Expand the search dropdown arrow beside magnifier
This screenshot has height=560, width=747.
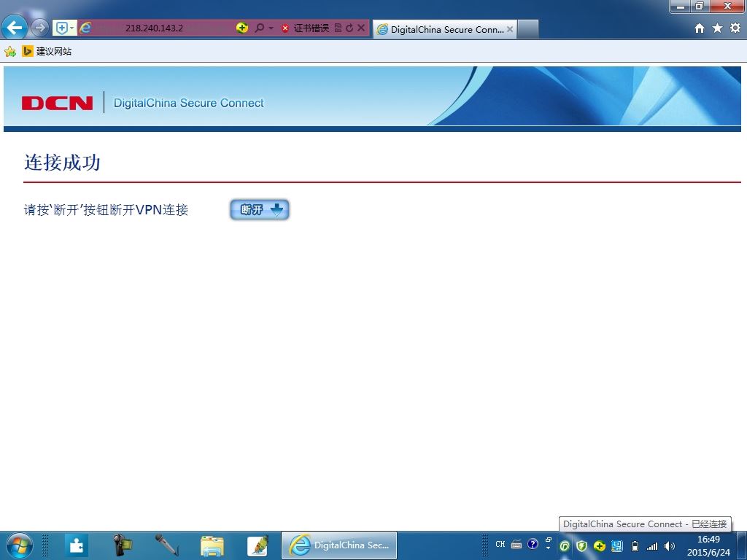pos(271,28)
